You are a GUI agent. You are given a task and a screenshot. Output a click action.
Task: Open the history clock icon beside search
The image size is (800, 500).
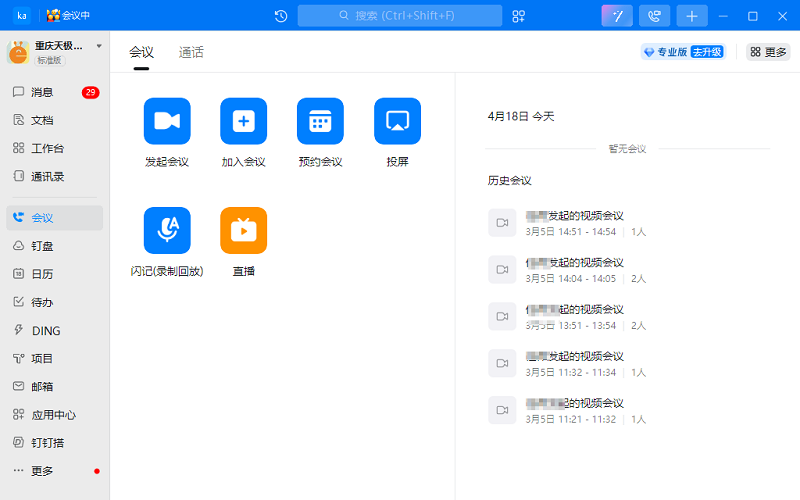[x=281, y=16]
